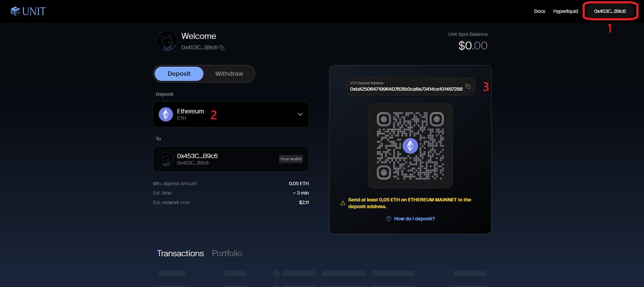Click the Ethereum coin icon in selector
The width and height of the screenshot is (644, 287).
point(166,114)
